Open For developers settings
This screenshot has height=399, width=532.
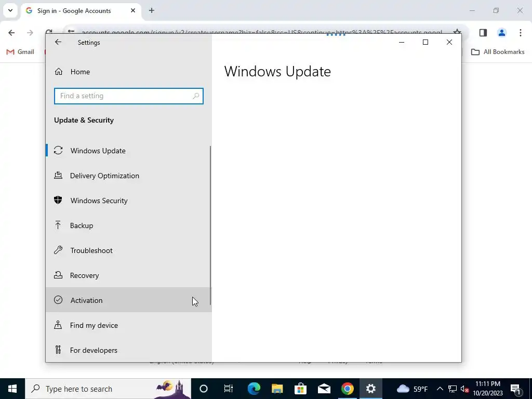tap(129, 350)
